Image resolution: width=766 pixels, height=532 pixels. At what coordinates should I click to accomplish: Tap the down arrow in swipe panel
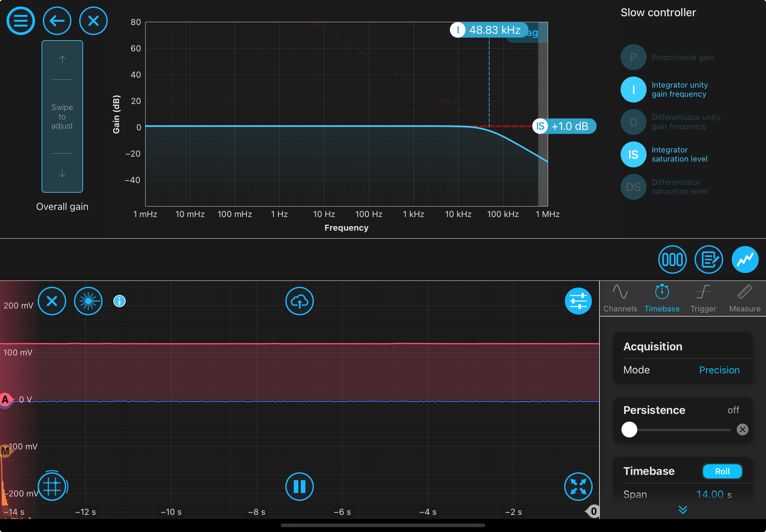point(62,173)
